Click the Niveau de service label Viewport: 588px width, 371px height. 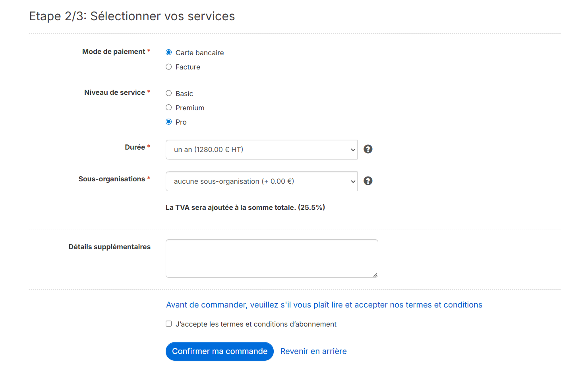(114, 92)
